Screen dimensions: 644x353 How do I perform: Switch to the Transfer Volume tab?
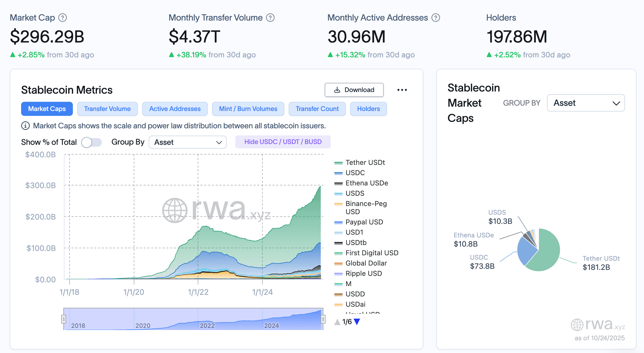[x=107, y=109]
